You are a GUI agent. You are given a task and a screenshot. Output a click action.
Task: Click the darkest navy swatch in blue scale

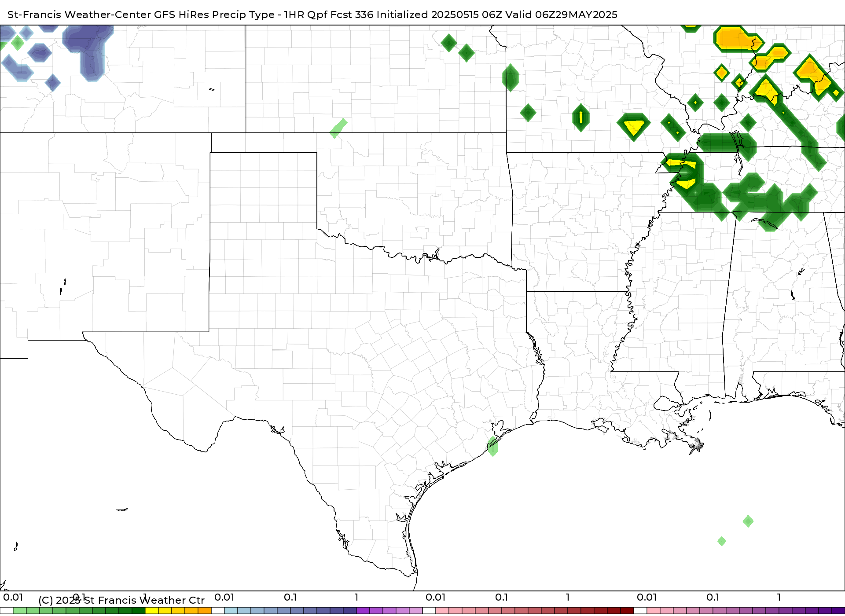pyautogui.click(x=350, y=611)
